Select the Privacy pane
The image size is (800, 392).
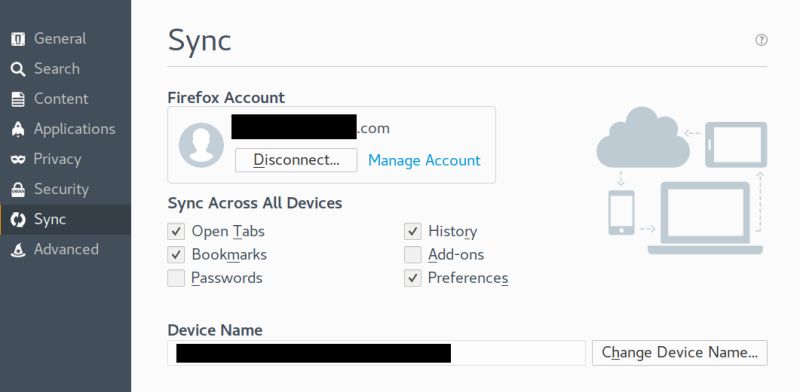coord(65,159)
